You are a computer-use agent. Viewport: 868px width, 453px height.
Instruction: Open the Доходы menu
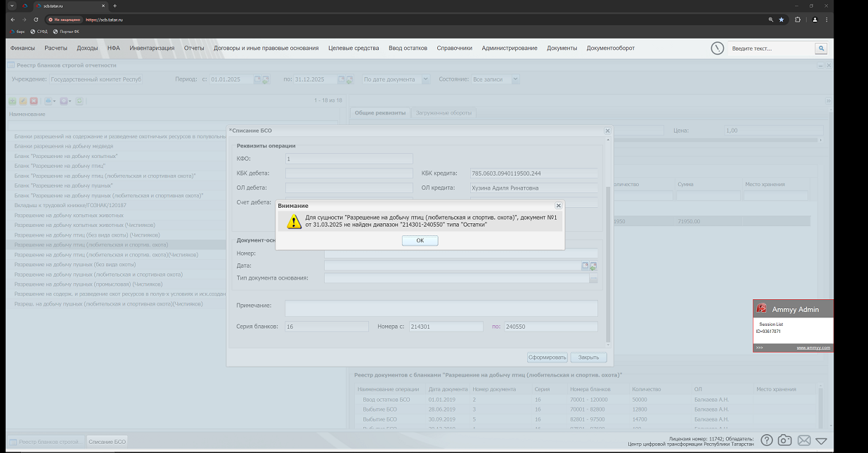[87, 48]
